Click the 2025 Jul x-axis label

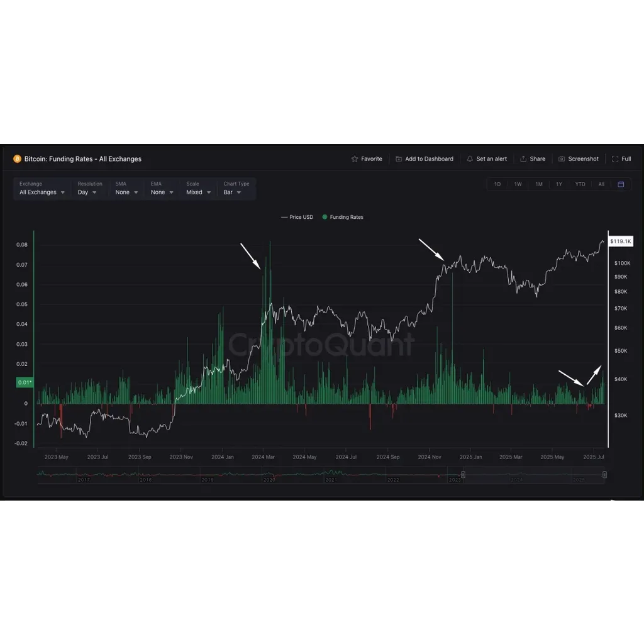tap(594, 457)
